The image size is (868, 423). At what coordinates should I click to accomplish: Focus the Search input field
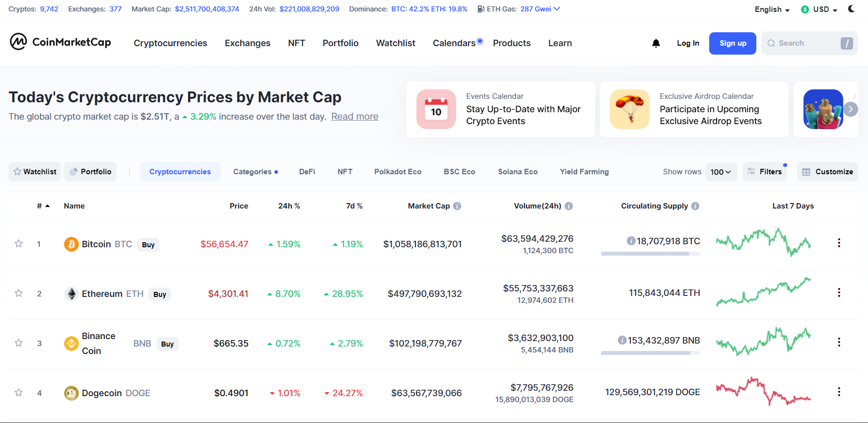(x=809, y=43)
